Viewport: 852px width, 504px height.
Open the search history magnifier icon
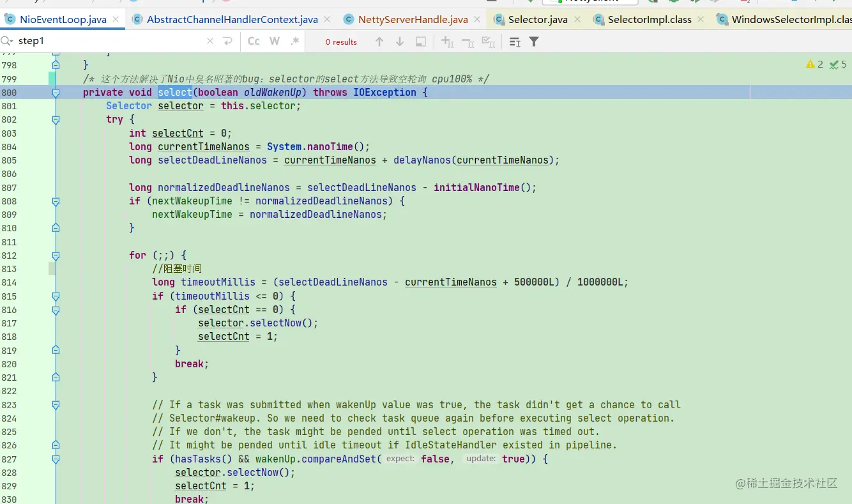7,41
